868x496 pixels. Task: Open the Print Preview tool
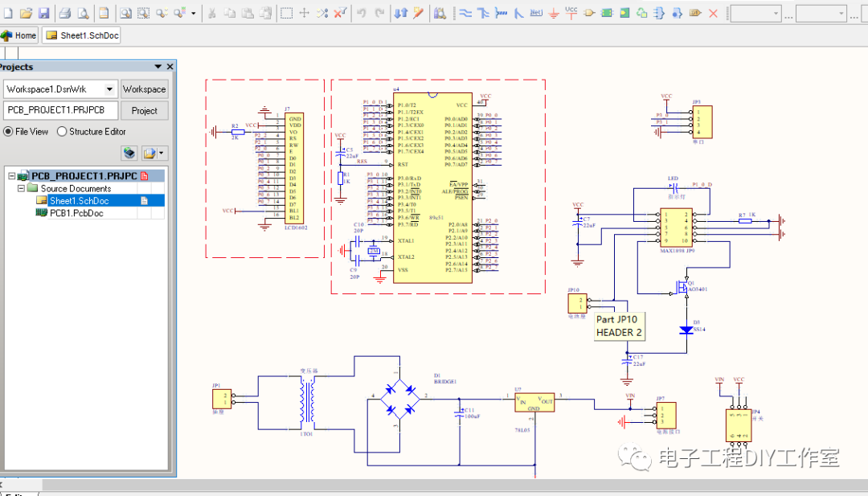82,13
